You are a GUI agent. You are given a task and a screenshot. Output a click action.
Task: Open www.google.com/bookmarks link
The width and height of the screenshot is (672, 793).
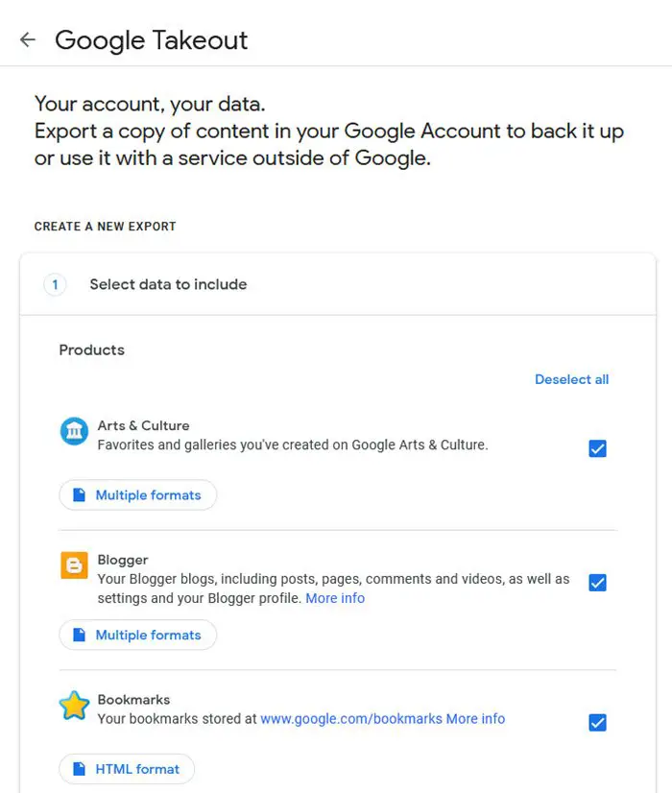[x=350, y=718]
